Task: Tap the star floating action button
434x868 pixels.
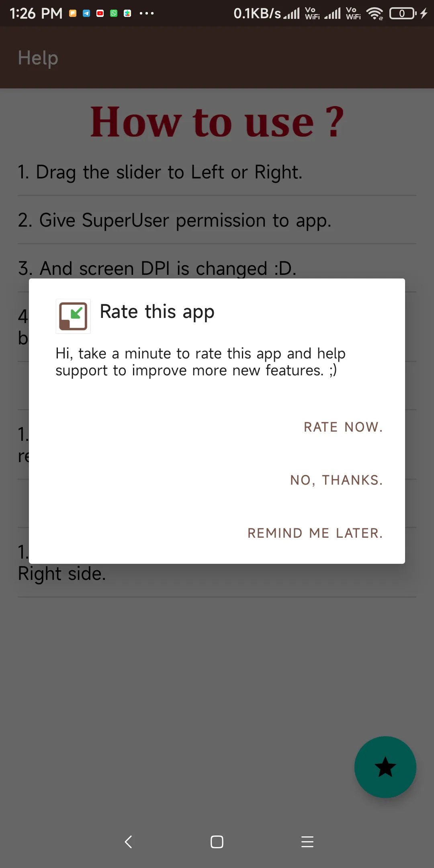Action: click(x=385, y=767)
